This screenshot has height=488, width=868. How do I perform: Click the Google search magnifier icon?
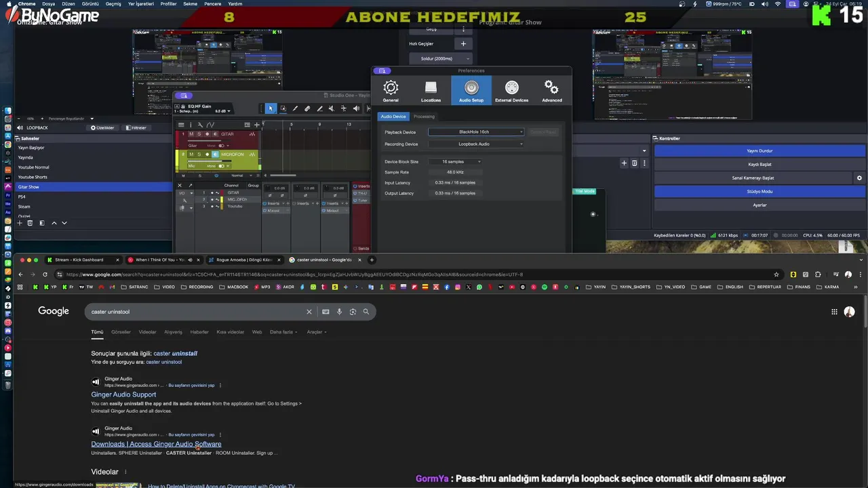click(366, 312)
